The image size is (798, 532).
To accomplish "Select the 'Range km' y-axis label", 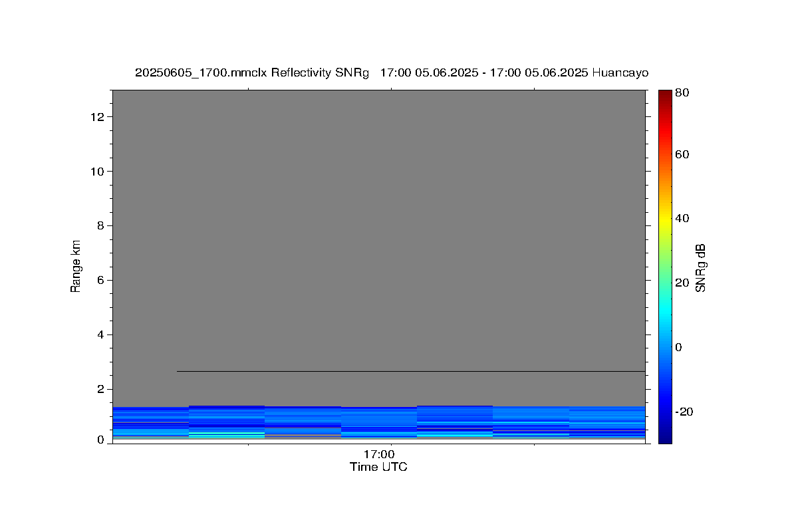I will coord(76,266).
